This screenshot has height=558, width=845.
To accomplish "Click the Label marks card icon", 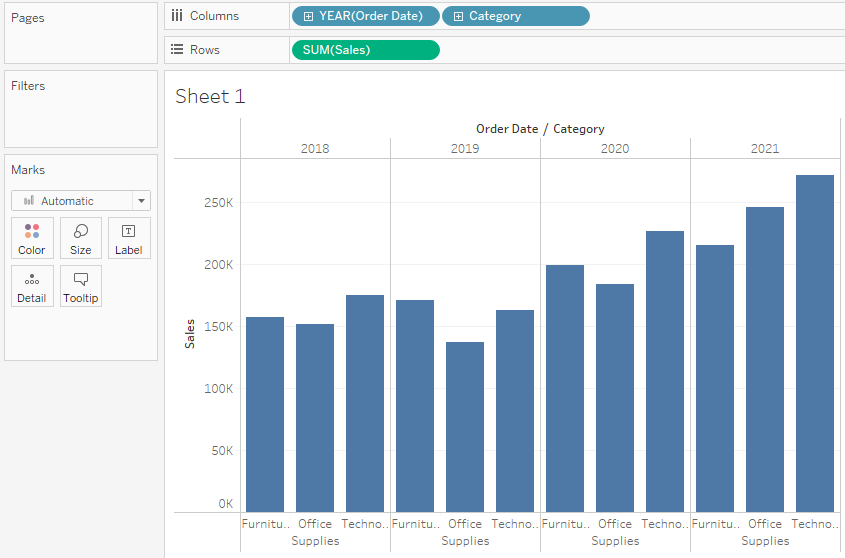I will (128, 232).
